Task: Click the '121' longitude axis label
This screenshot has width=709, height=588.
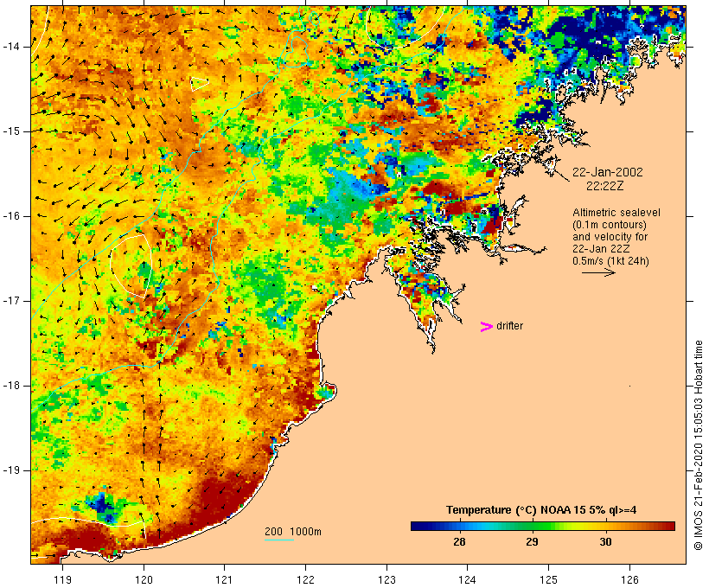Action: click(224, 579)
